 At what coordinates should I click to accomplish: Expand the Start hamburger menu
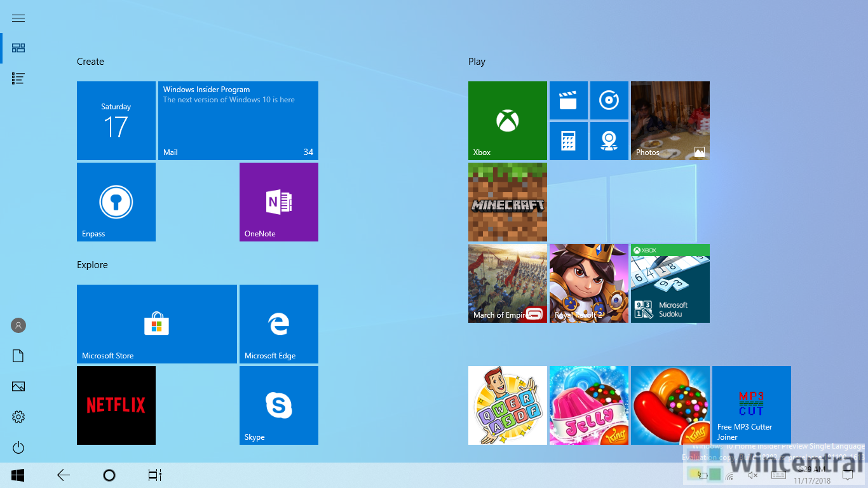click(x=18, y=18)
